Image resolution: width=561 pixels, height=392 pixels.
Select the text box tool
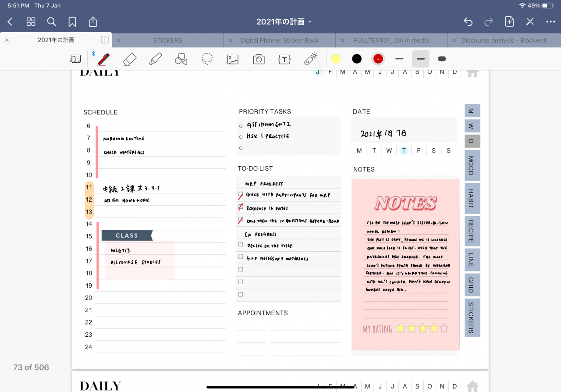coord(284,59)
